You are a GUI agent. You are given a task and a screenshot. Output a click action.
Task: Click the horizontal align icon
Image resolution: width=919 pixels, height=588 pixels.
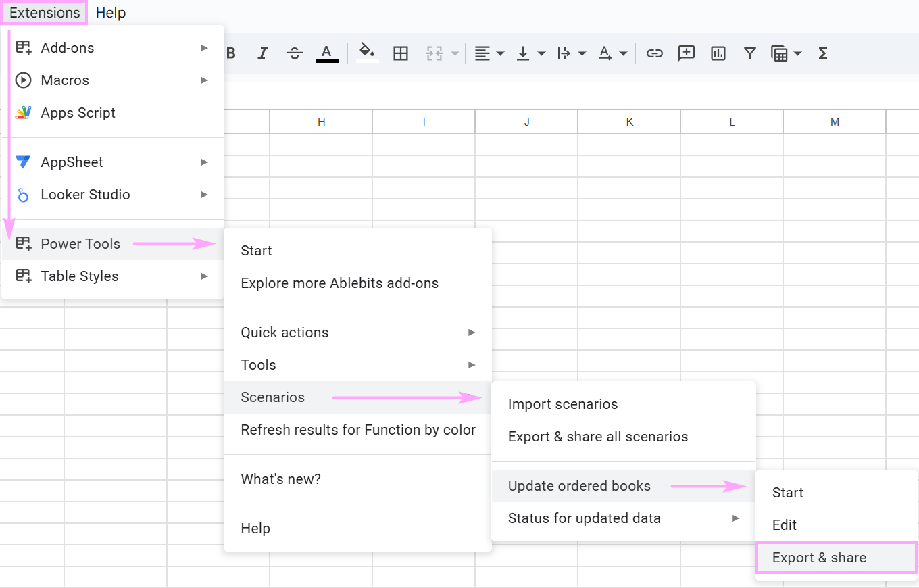482,53
